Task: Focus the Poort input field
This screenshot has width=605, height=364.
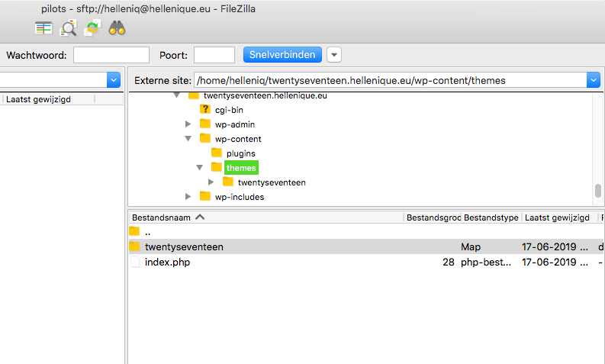Action: [x=214, y=55]
